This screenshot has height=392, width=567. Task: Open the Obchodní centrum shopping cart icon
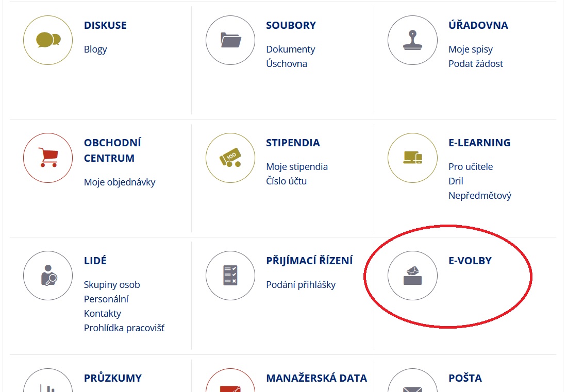(x=48, y=158)
